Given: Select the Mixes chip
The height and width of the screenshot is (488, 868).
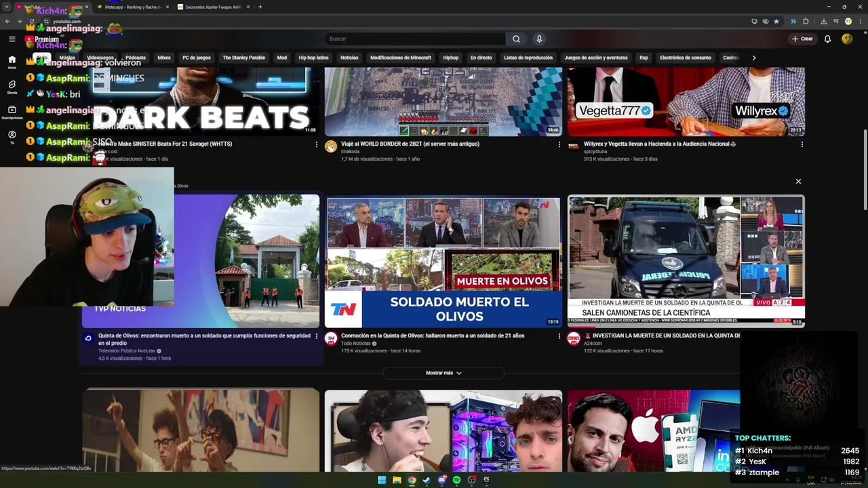Looking at the screenshot, I should click(164, 58).
